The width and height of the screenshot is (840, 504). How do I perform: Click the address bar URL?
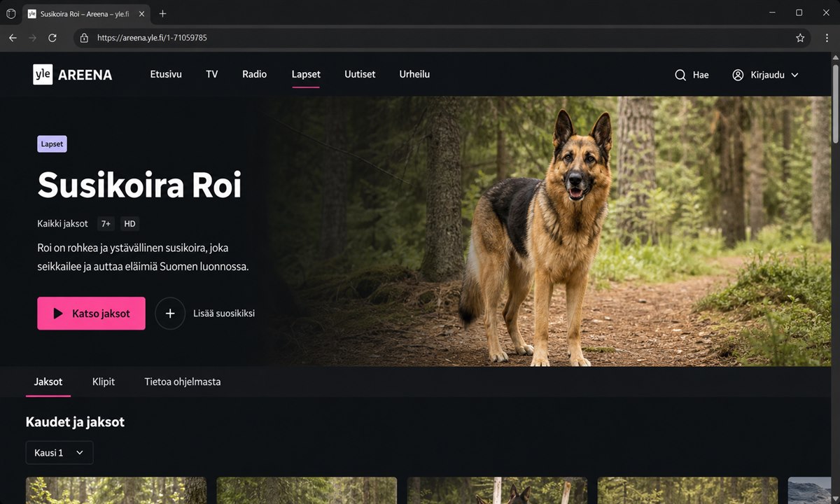point(152,38)
